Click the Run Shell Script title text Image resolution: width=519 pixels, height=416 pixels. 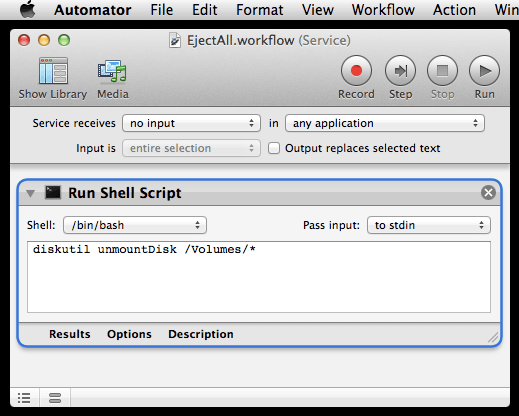pos(125,193)
